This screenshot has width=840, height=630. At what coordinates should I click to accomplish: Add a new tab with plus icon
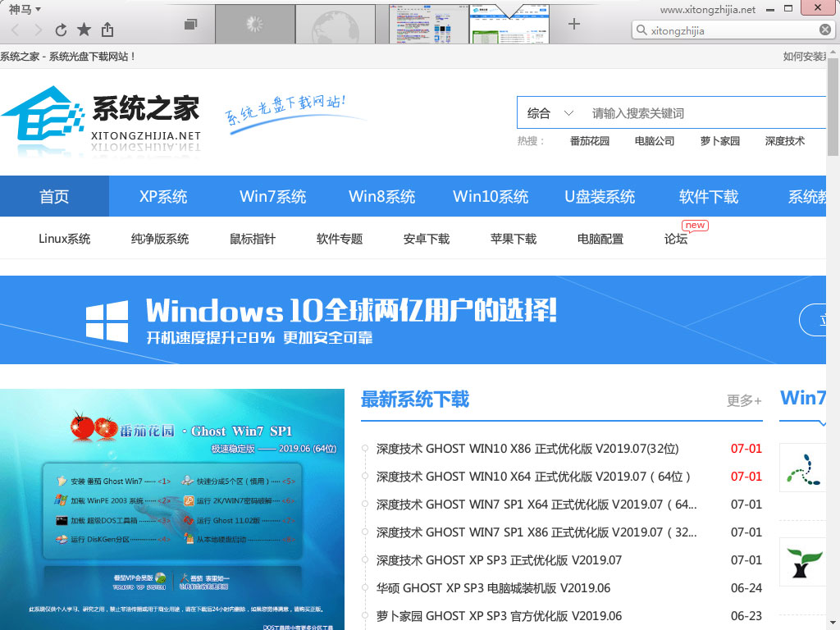pos(574,24)
